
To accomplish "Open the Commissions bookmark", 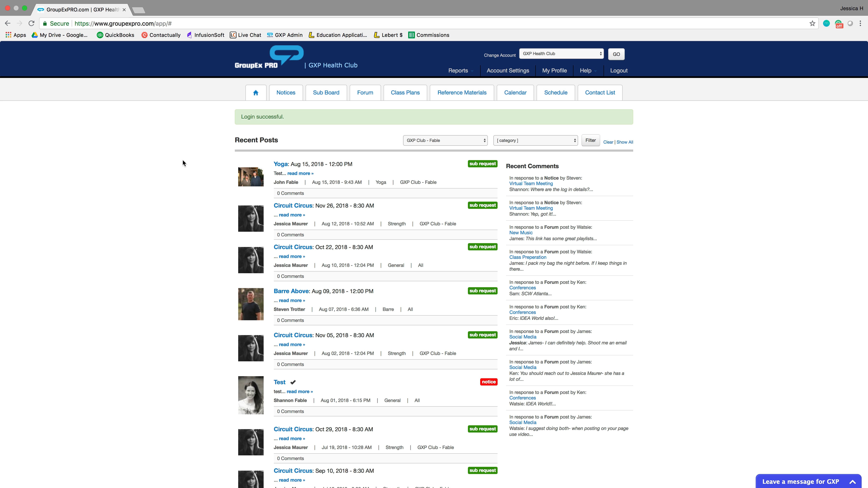I will (x=429, y=35).
